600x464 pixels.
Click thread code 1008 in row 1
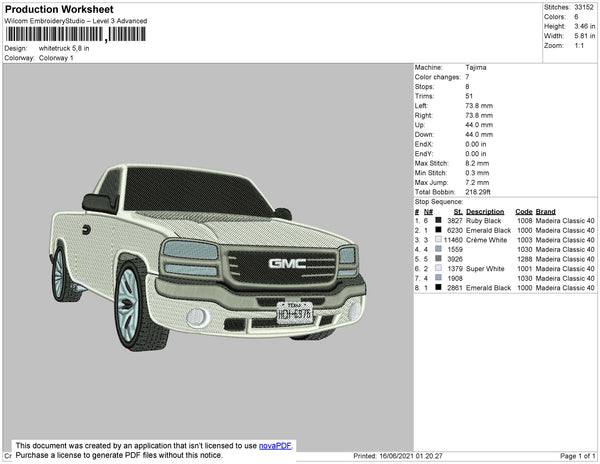(524, 221)
